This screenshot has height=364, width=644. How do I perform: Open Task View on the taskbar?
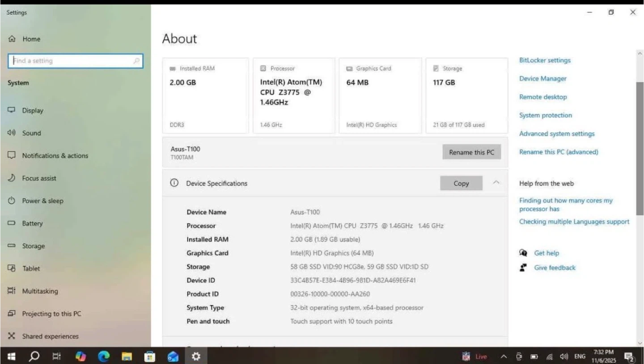pyautogui.click(x=57, y=356)
